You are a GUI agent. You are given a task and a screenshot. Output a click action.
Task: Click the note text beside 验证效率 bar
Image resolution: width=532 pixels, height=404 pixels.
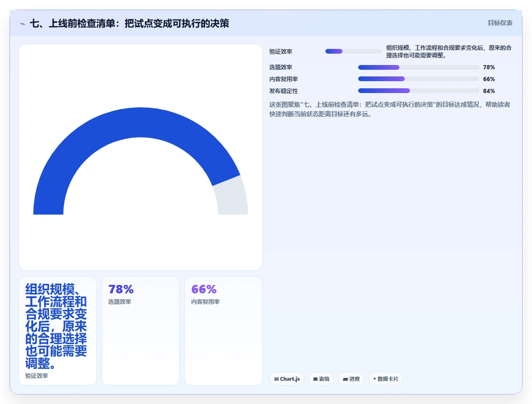pos(449,52)
